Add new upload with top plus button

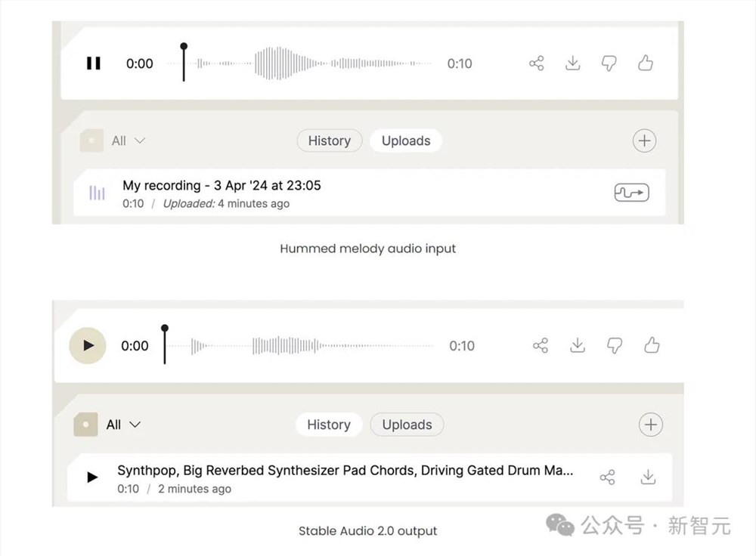coord(644,141)
